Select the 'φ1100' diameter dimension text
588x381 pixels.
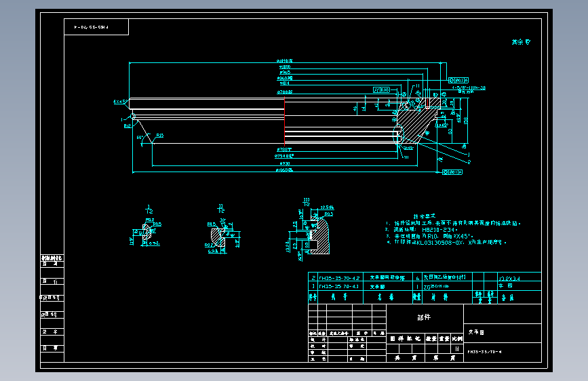pos(285,66)
